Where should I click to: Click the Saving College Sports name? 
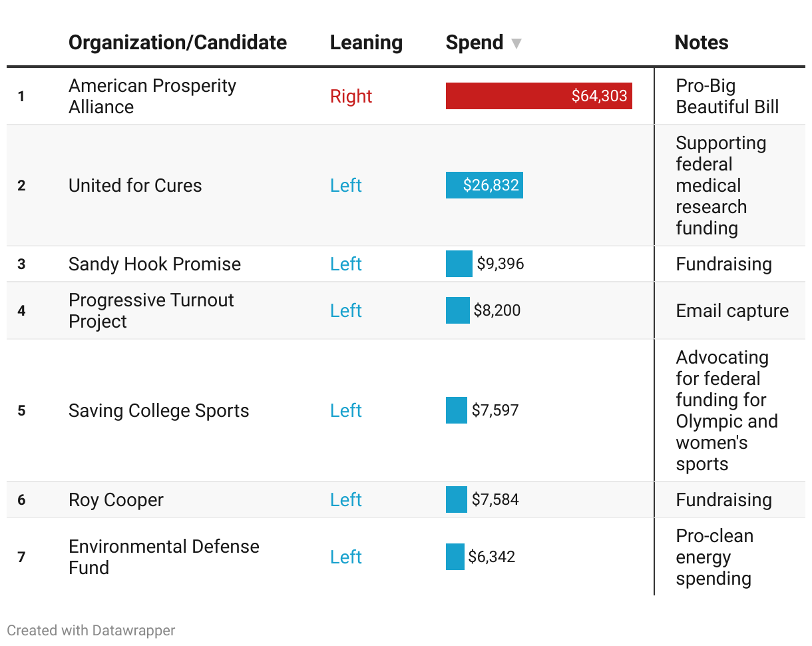click(x=158, y=410)
